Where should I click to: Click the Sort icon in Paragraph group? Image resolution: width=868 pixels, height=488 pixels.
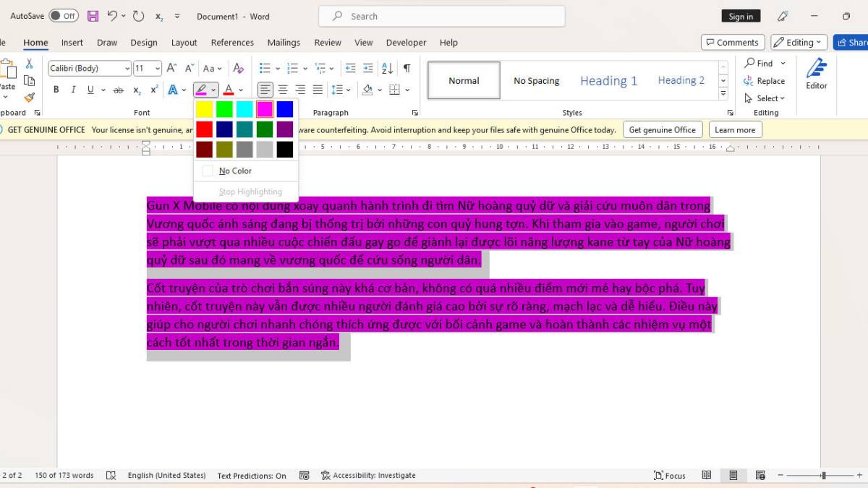pos(387,68)
